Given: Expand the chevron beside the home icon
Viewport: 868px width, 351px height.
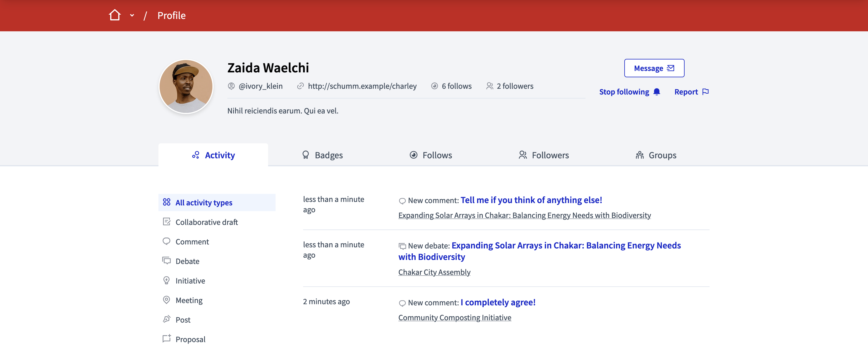Looking at the screenshot, I should [x=132, y=15].
